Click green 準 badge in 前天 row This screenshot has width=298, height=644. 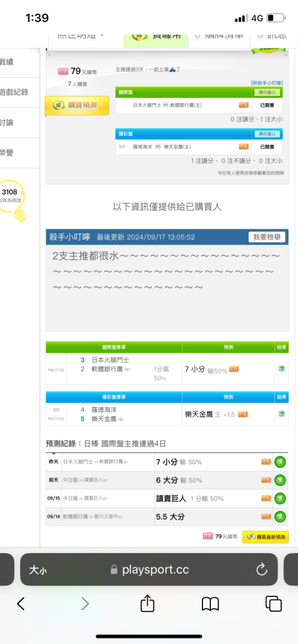(x=280, y=480)
